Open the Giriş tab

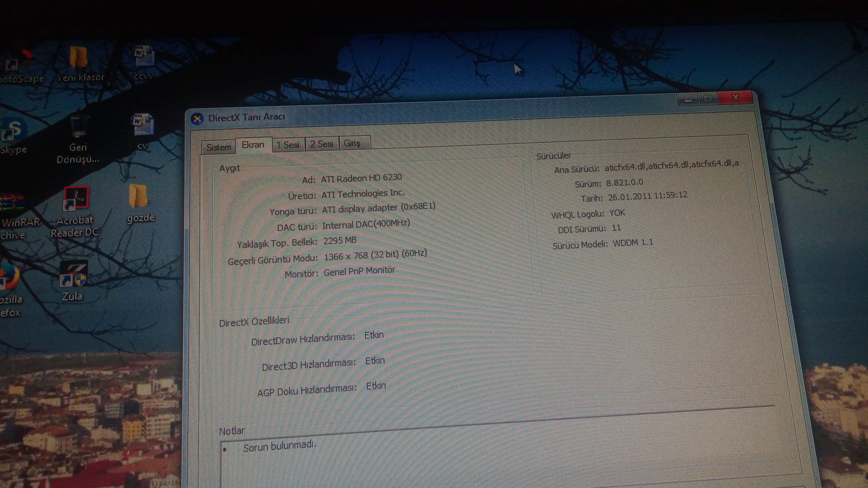[355, 143]
